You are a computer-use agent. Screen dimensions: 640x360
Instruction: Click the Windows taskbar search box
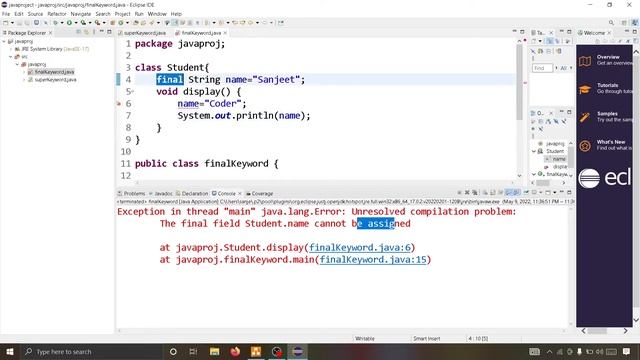tap(91, 351)
